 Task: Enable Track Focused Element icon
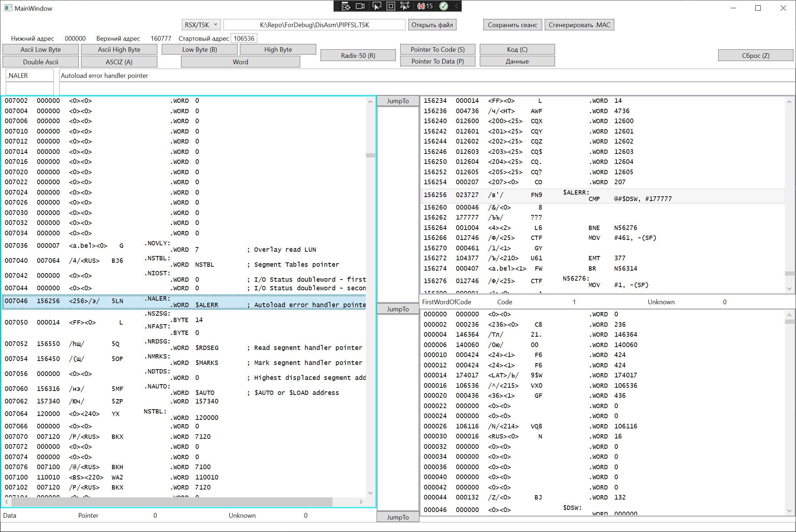[x=405, y=6]
